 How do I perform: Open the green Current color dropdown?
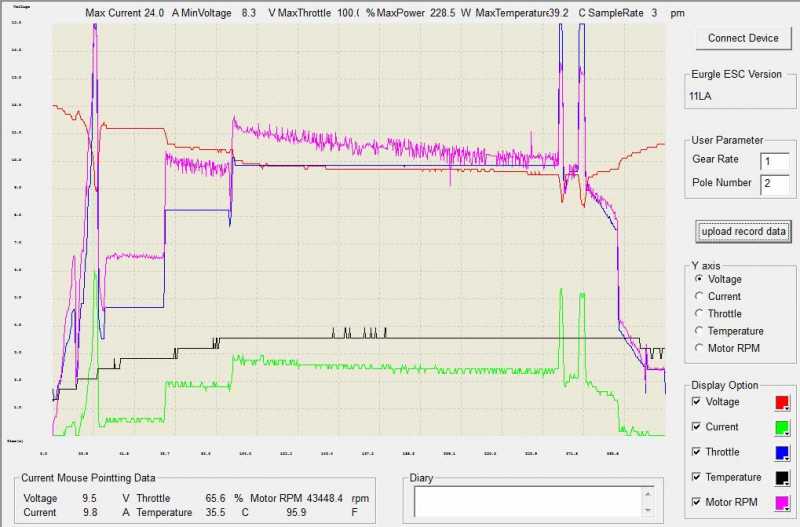click(782, 428)
